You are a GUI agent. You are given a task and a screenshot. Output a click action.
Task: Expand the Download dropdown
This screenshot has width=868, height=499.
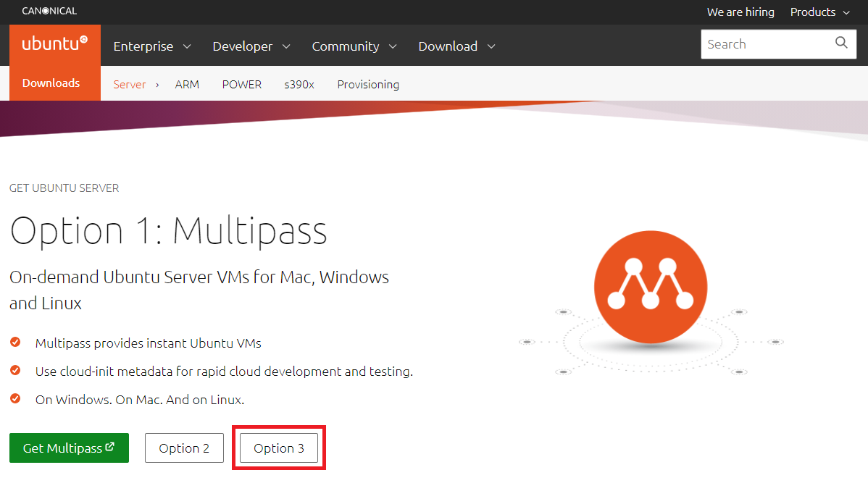(x=456, y=46)
